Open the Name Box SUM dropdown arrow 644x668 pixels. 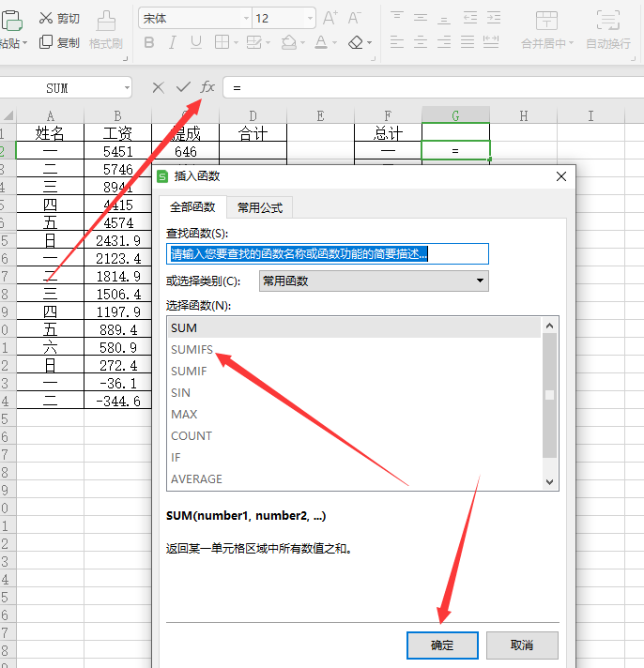pyautogui.click(x=127, y=88)
